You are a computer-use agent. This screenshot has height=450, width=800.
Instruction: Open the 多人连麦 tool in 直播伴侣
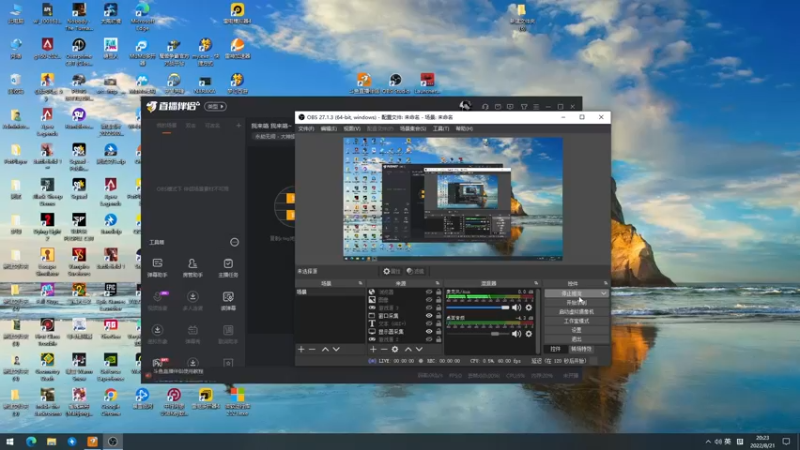point(192,301)
